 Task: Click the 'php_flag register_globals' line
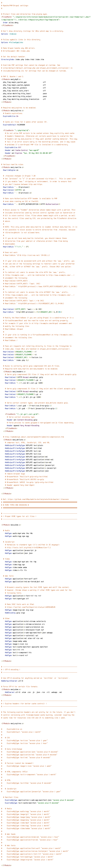[25, 88]
